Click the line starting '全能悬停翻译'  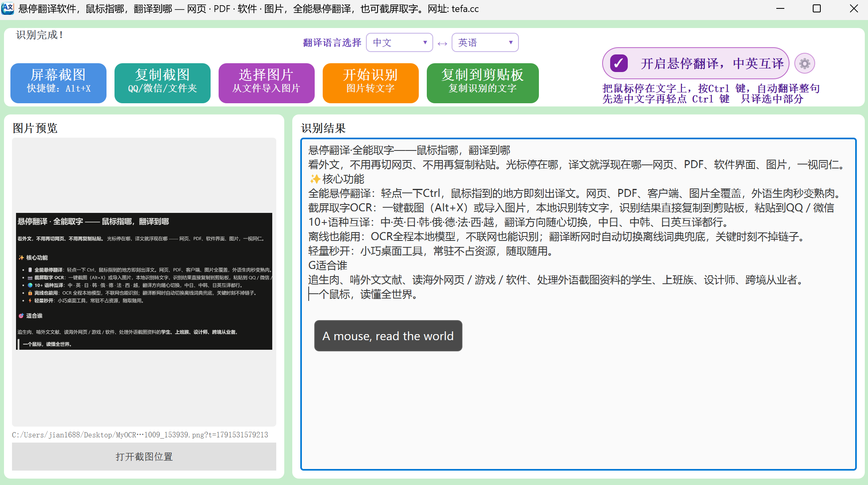[575, 193]
